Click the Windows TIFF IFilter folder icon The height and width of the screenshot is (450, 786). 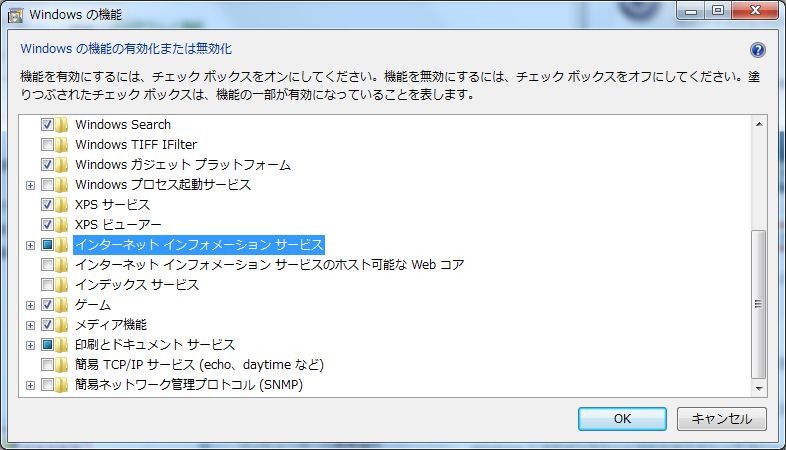coord(62,145)
